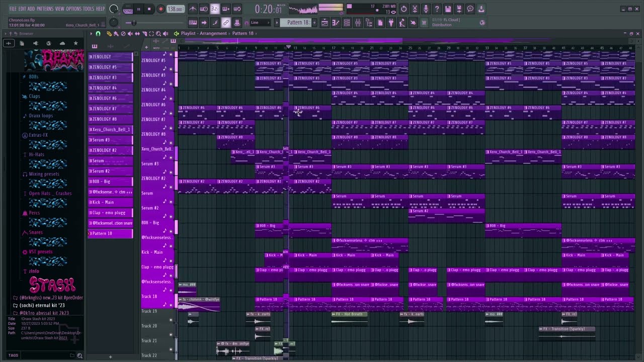This screenshot has width=644, height=362.
Task: Click the microphone one-click recording icon
Action: pyautogui.click(x=426, y=9)
